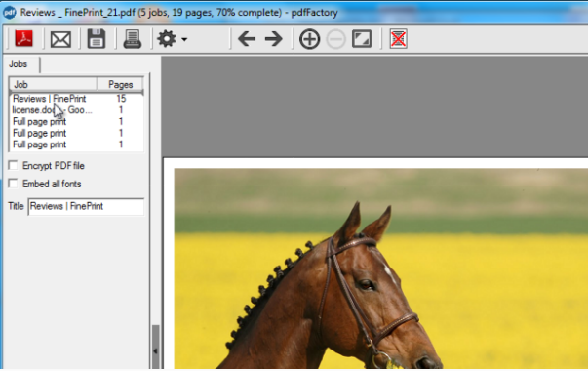Zoom in with the plus circle icon
This screenshot has height=371, width=588.
309,39
